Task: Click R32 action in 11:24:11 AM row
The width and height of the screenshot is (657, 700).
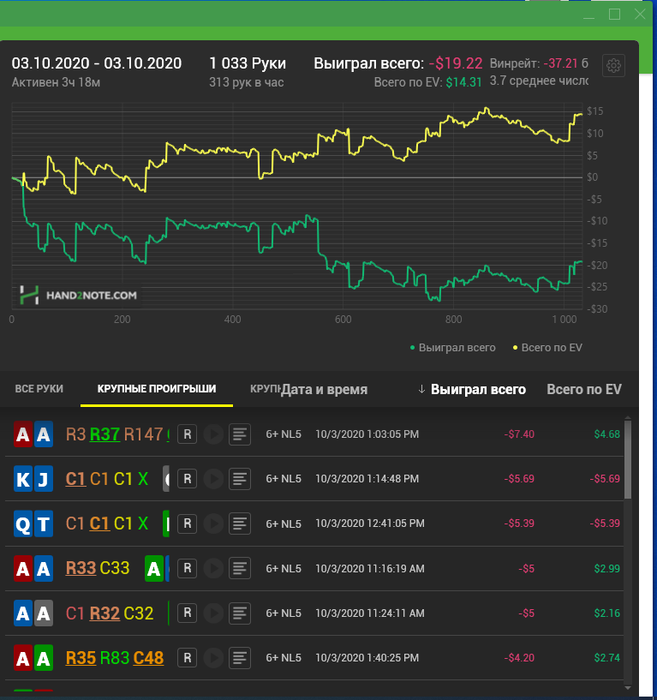Action: click(104, 613)
